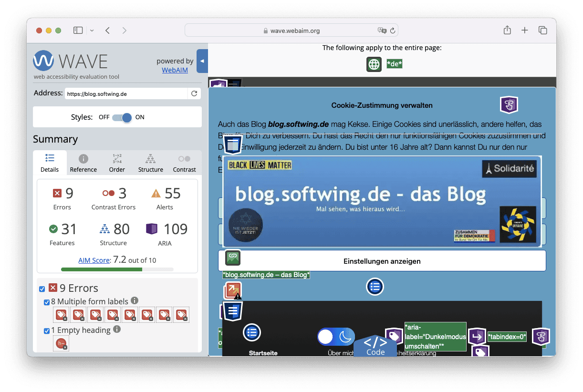The height and width of the screenshot is (392, 583).
Task: Uncheck the 8 Multiple form labels checkbox
Action: point(47,302)
